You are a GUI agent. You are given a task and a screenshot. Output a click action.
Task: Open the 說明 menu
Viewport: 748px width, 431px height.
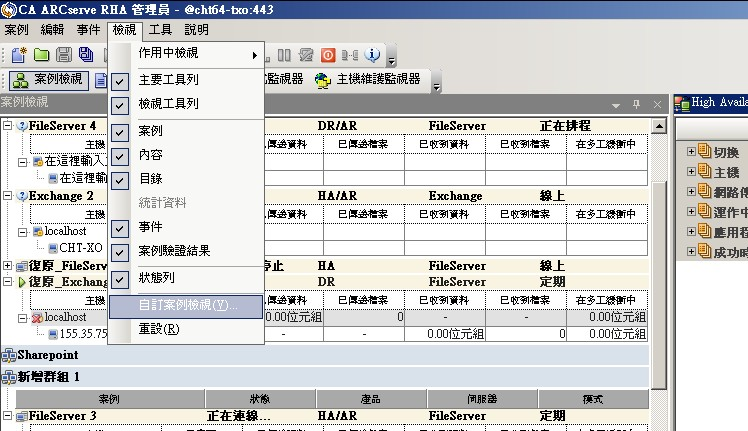click(x=196, y=30)
